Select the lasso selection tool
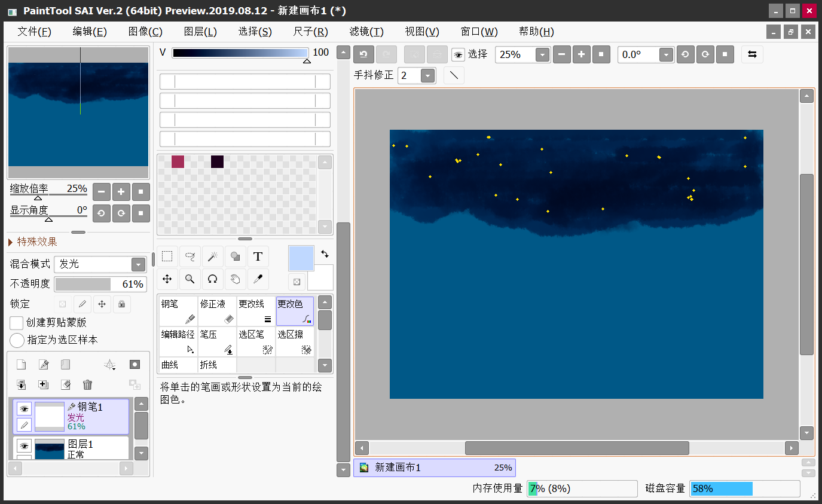Screen dimensions: 822x504 (190, 256)
